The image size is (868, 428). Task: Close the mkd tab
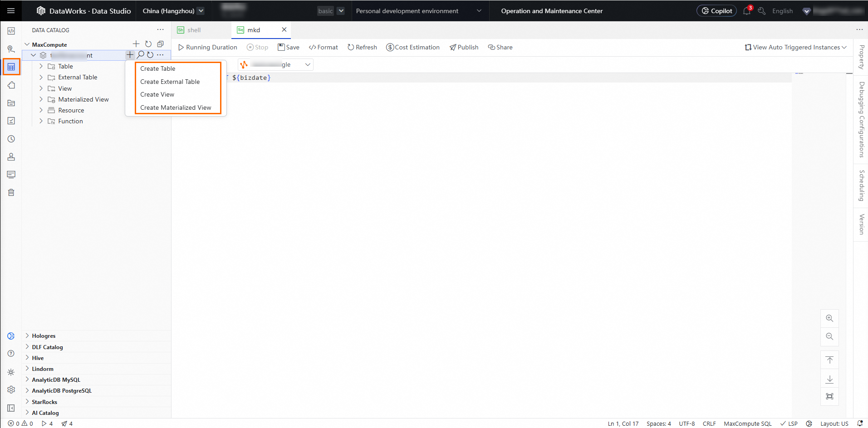click(x=284, y=29)
